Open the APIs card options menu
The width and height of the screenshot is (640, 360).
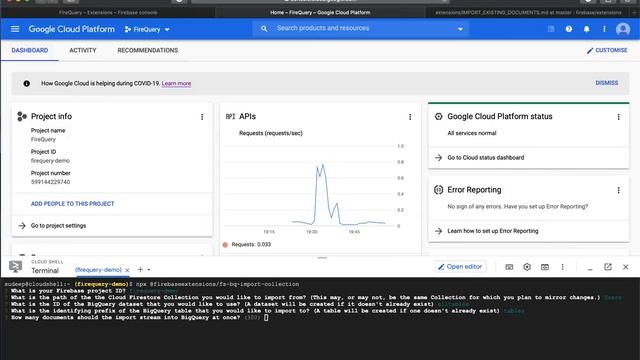(410, 117)
